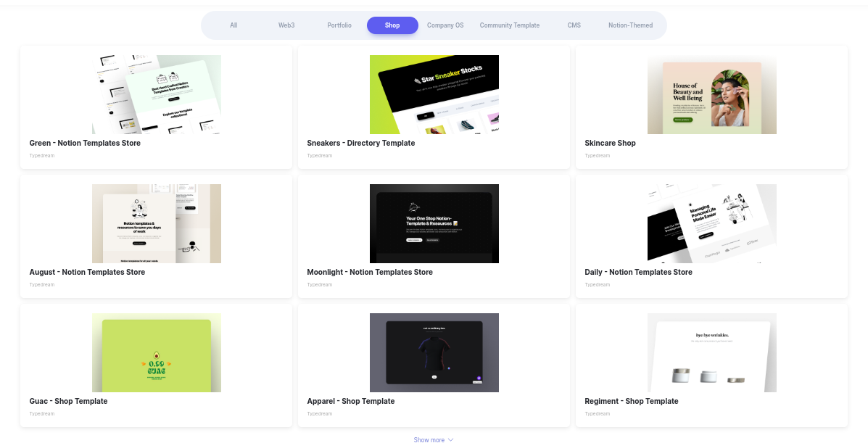Open August Notion Templates Store thumbnail
The image size is (868, 443).
pos(157,224)
